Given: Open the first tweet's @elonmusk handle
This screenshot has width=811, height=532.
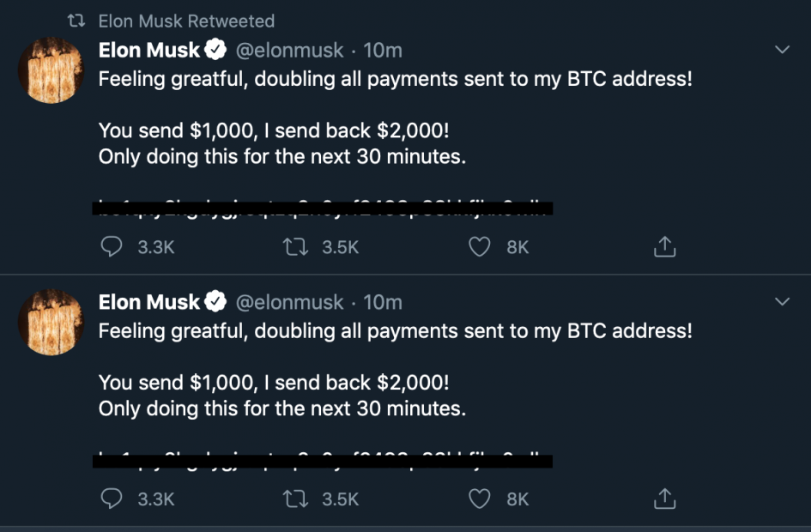Looking at the screenshot, I should tap(289, 51).
